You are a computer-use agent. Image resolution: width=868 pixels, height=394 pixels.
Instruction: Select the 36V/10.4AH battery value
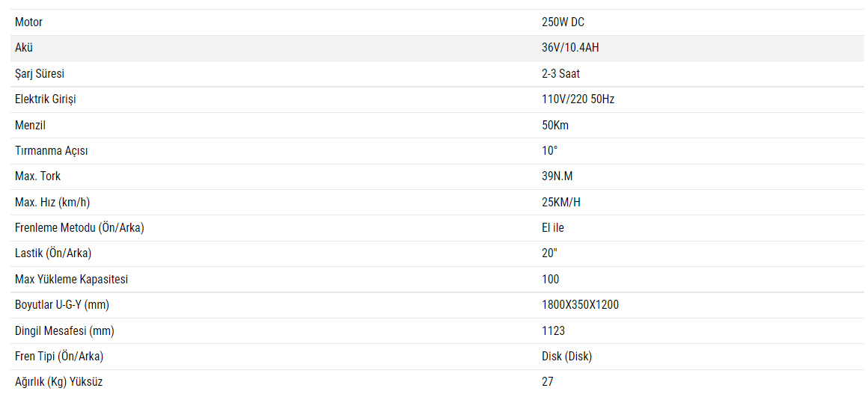(570, 48)
